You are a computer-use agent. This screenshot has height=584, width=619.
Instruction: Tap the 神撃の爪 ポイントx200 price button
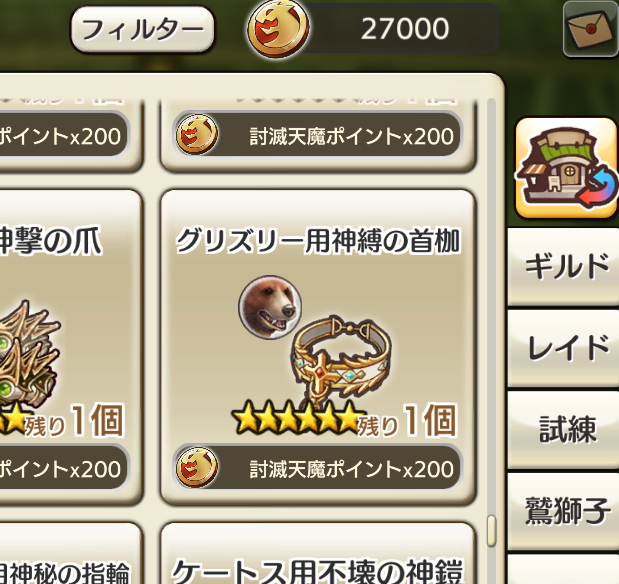tap(63, 468)
